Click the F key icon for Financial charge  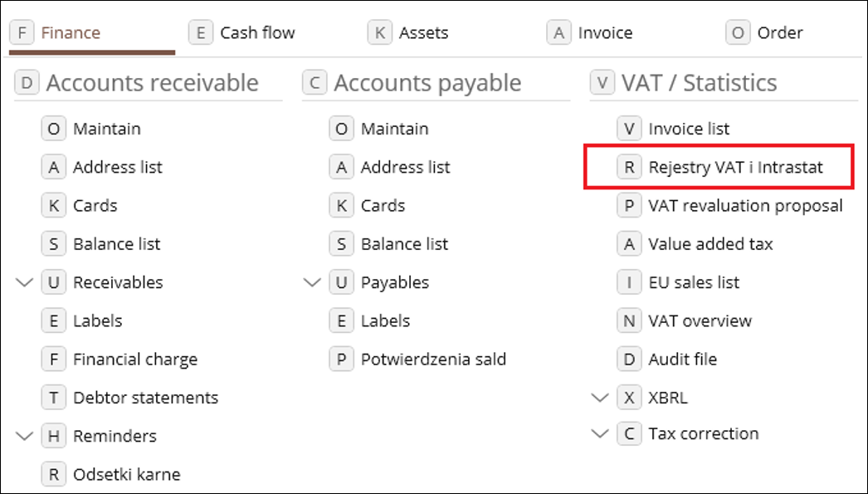(54, 359)
